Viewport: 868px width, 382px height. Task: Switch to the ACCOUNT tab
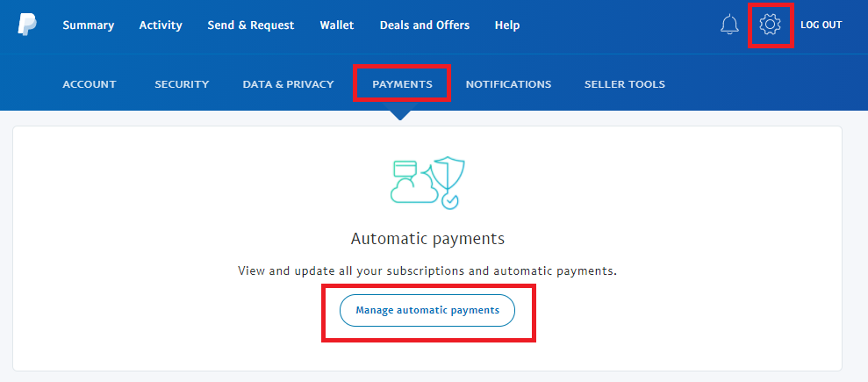pyautogui.click(x=90, y=84)
